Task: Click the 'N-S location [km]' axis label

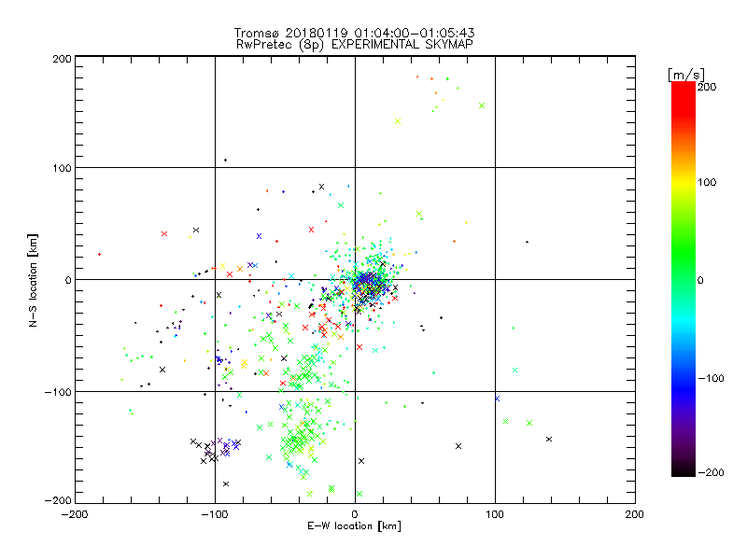Action: coord(33,280)
